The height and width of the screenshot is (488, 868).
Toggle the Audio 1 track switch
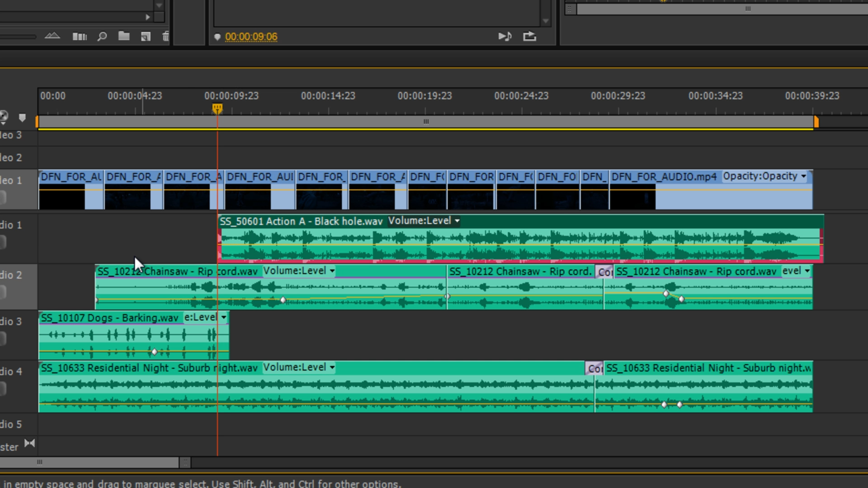click(3, 243)
